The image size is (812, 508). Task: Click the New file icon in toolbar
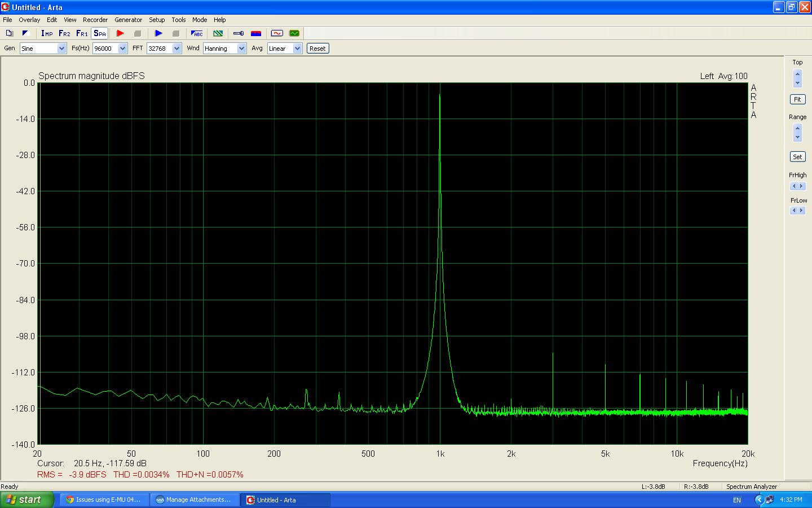coord(9,33)
